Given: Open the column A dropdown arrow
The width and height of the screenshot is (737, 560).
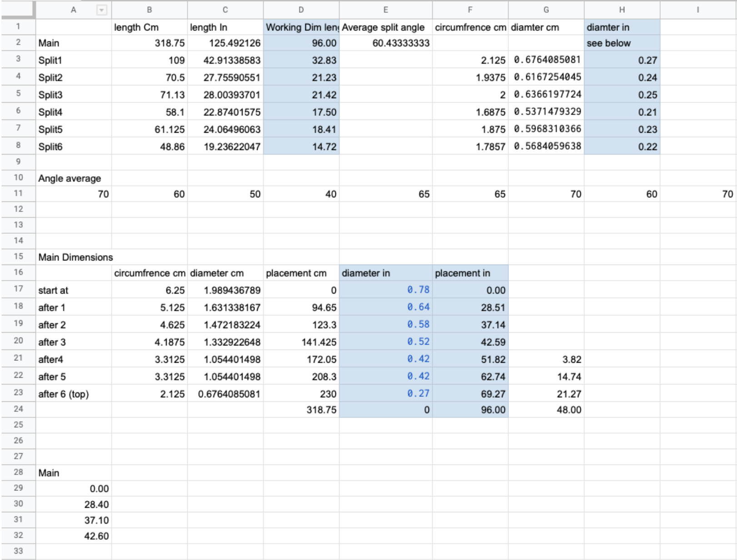Looking at the screenshot, I should [x=102, y=10].
